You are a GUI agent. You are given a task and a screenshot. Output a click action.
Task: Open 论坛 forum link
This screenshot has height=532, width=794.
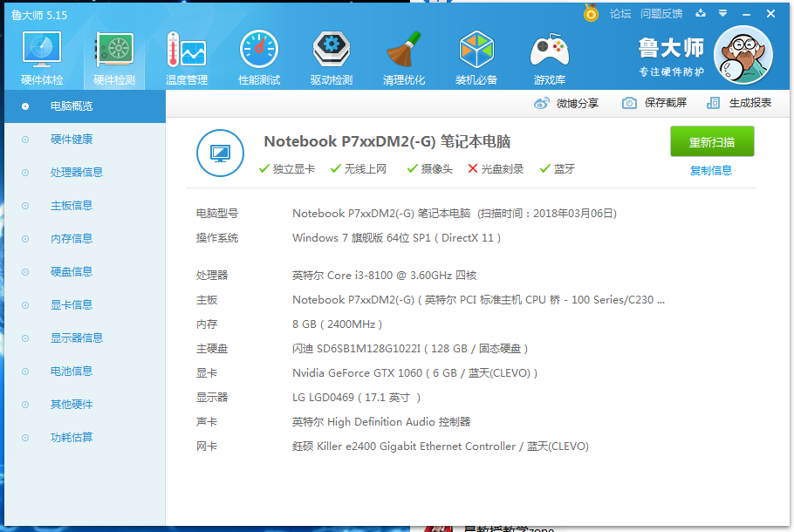[x=619, y=14]
